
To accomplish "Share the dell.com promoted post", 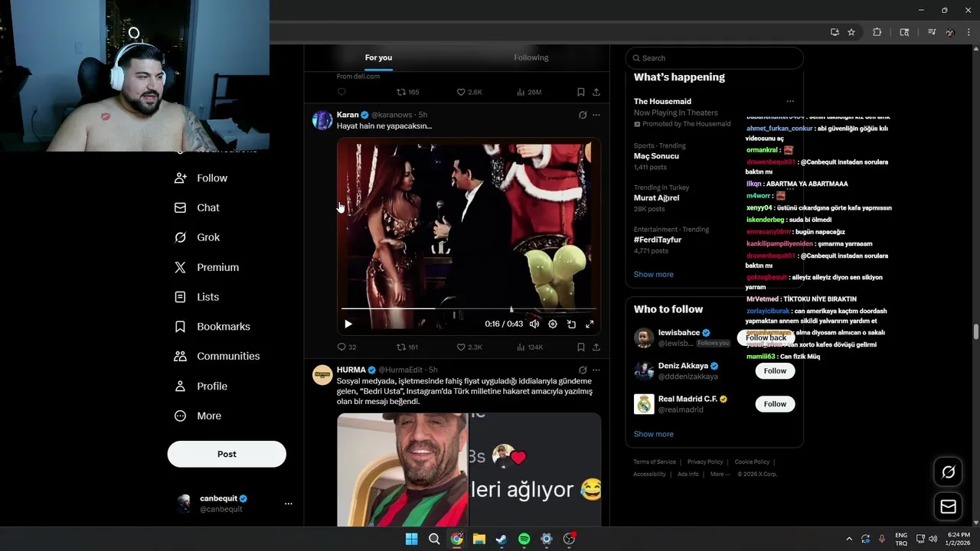I will point(596,92).
